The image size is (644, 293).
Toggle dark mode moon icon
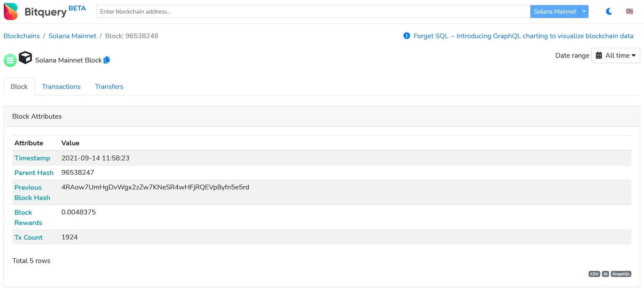click(609, 11)
